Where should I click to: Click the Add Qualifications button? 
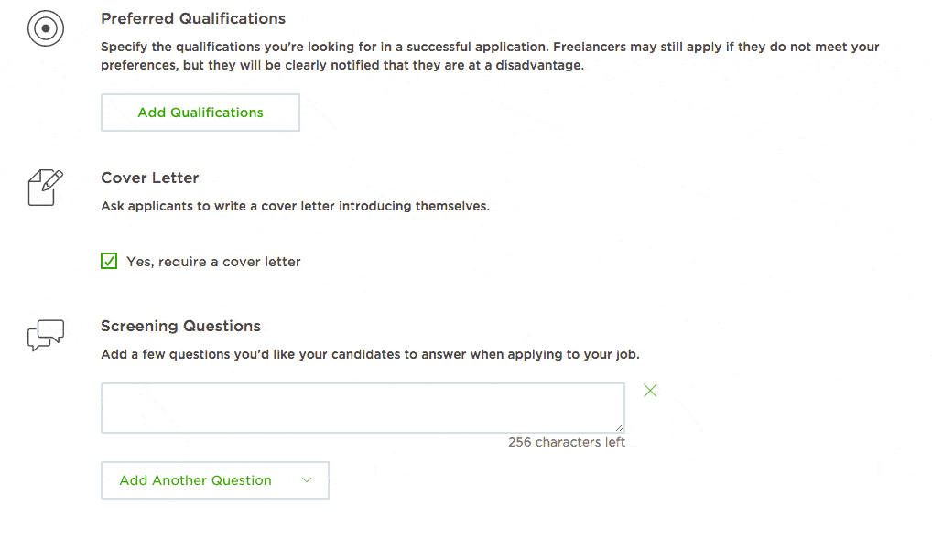point(200,113)
